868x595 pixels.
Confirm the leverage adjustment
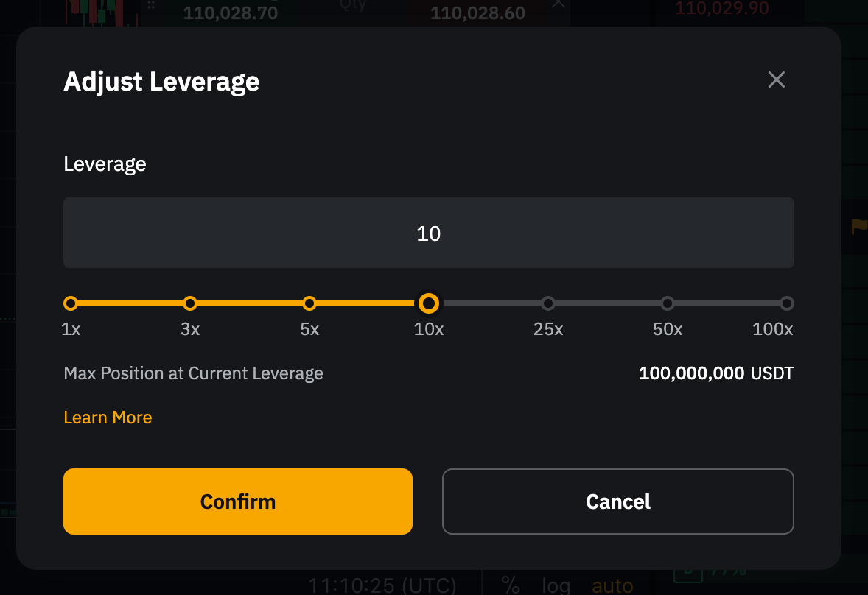point(237,501)
